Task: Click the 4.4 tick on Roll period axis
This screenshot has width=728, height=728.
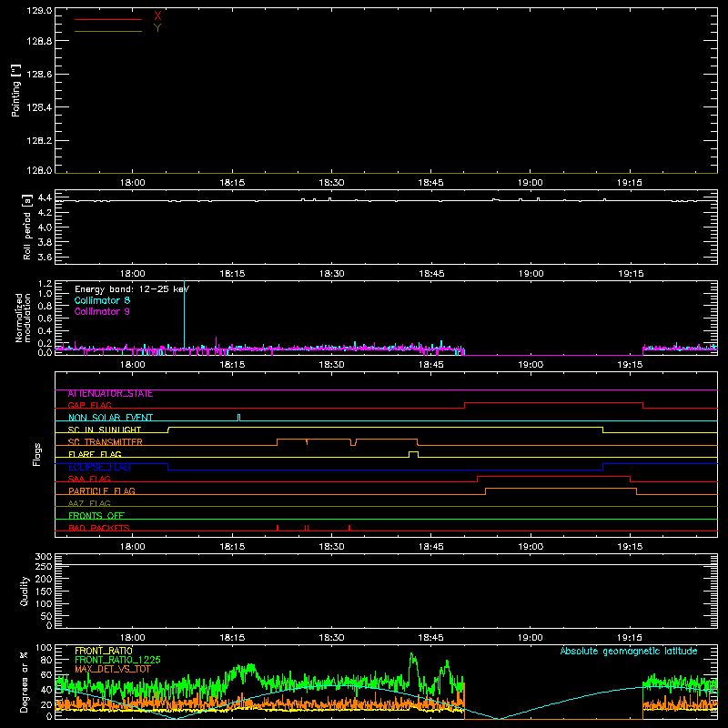Action: tap(45, 197)
